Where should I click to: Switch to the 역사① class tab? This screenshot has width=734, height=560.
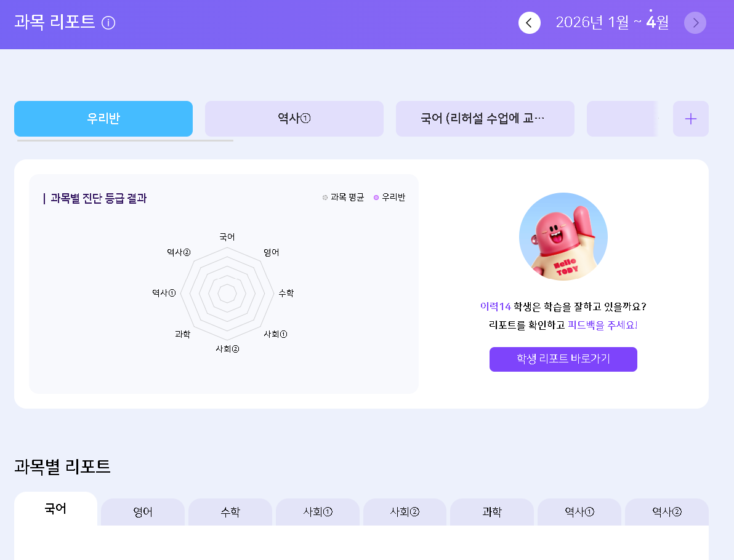(x=294, y=119)
